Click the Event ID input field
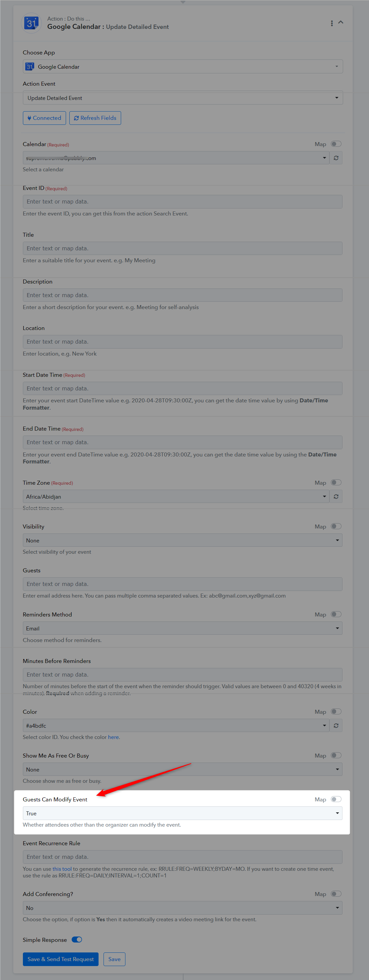 (x=183, y=202)
